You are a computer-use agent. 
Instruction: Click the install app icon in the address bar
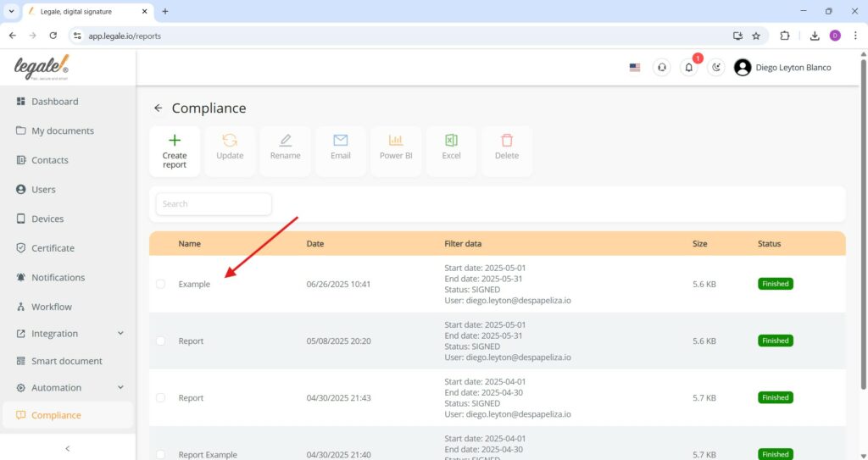(737, 36)
